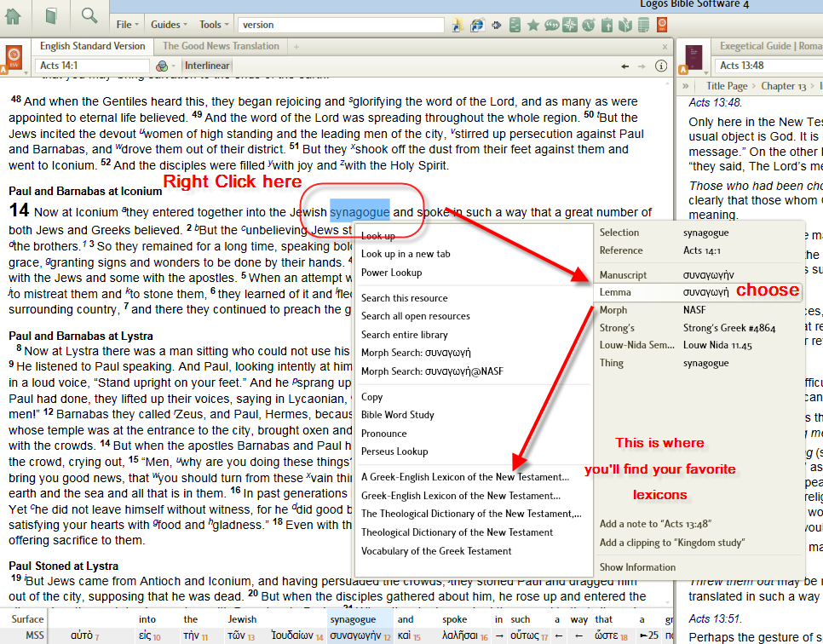Open the right panel menu arrow under book icon
Viewport: 823px width, 644px height.
[706, 72]
